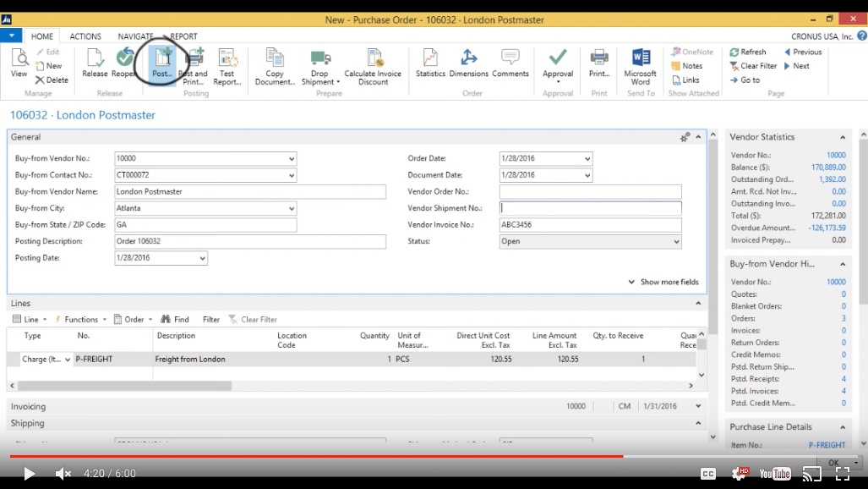
Task: Enter fullscreen mode in video player
Action: click(842, 474)
